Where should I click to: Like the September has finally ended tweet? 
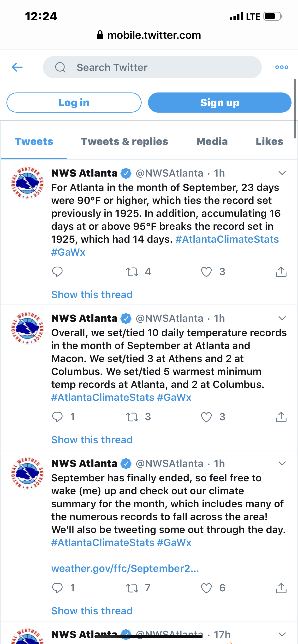(206, 588)
